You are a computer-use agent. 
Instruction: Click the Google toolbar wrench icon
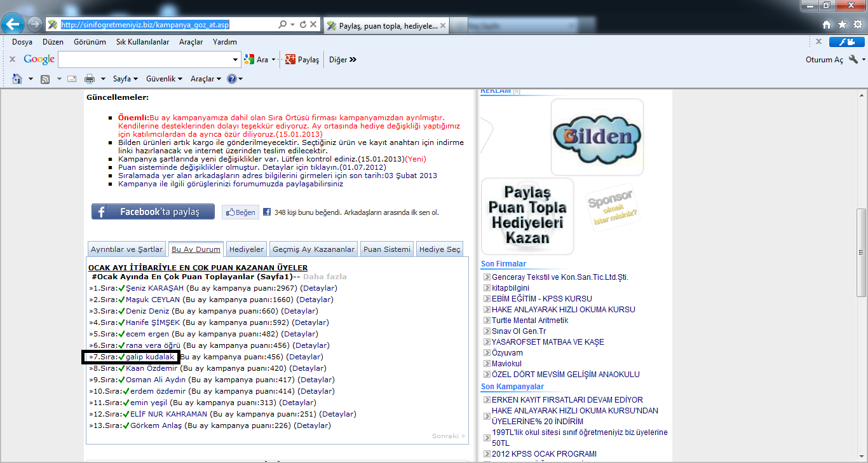853,60
